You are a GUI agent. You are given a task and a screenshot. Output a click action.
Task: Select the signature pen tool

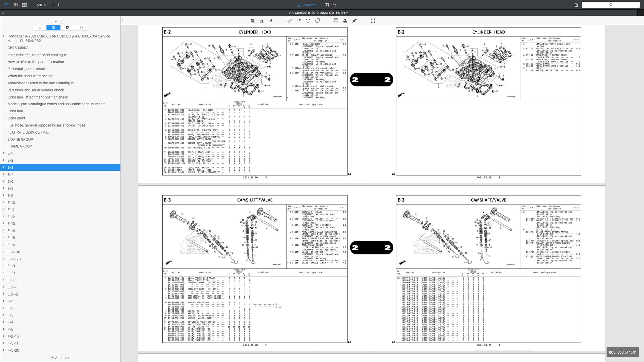click(354, 20)
